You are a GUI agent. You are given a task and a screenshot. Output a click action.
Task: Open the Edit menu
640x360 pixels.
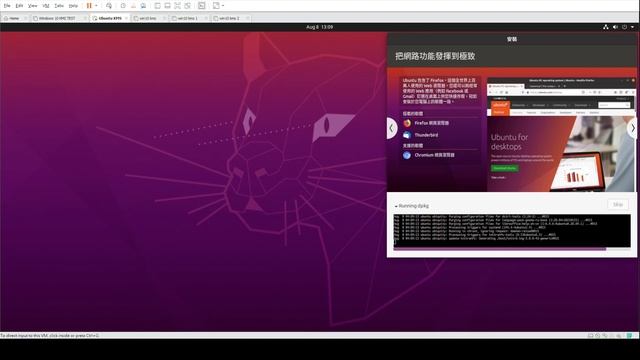click(x=19, y=6)
